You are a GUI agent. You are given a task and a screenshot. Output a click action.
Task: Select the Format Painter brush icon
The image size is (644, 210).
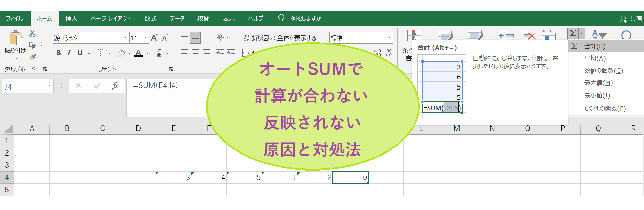tap(33, 57)
